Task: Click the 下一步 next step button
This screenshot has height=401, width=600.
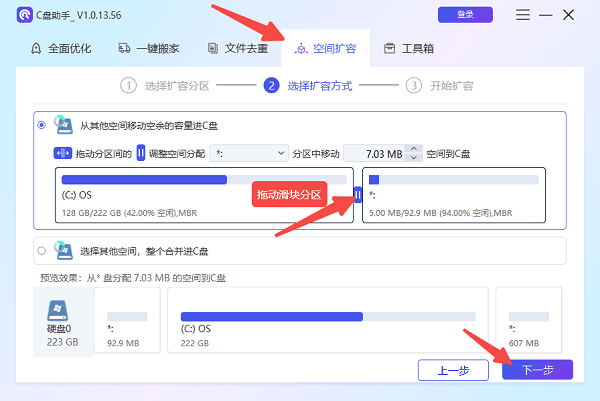Action: (x=537, y=369)
